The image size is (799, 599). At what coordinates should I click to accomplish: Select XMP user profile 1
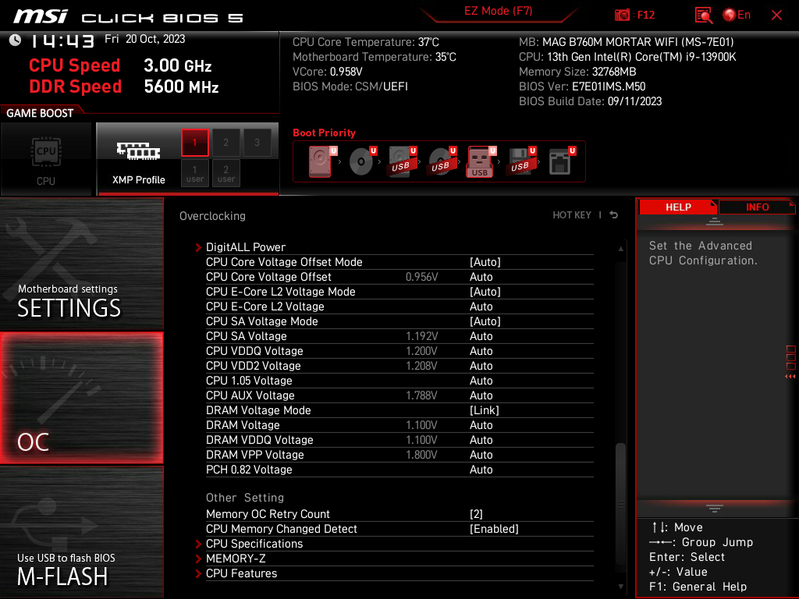(195, 173)
